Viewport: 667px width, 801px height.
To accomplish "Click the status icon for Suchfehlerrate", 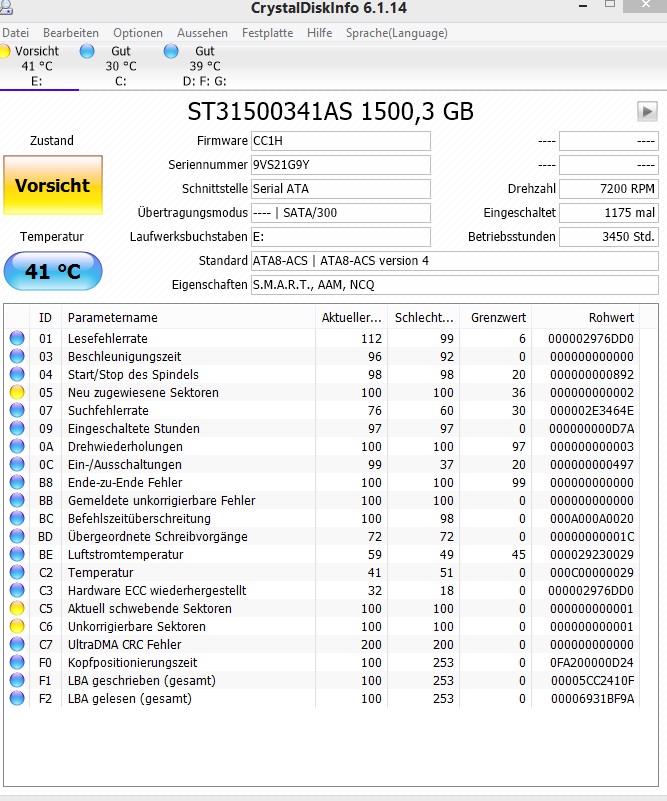I will coord(17,410).
